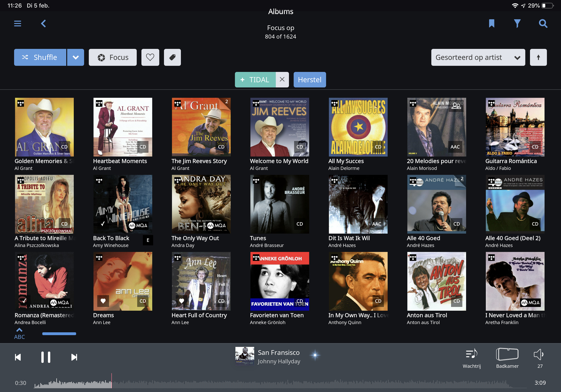Click artist name Andrea Bocelli
The width and height of the screenshot is (561, 392).
pos(30,322)
